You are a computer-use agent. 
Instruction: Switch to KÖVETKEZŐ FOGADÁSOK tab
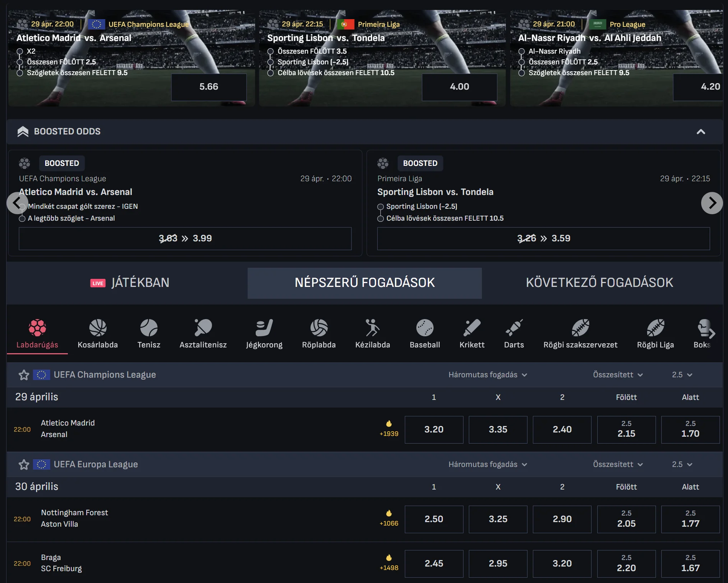(x=599, y=283)
